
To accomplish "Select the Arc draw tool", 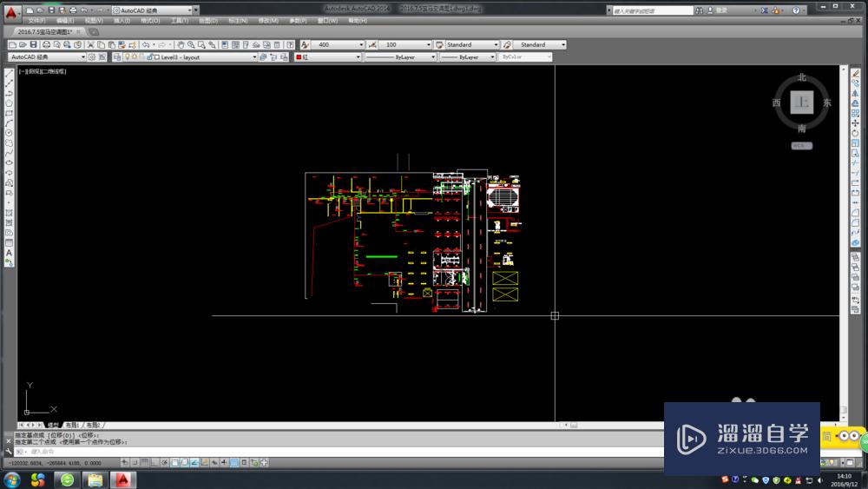I will [x=9, y=123].
